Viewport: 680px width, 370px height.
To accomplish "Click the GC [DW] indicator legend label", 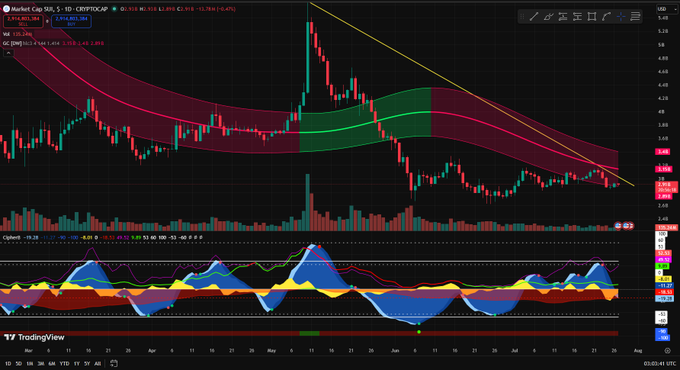I will pos(12,43).
